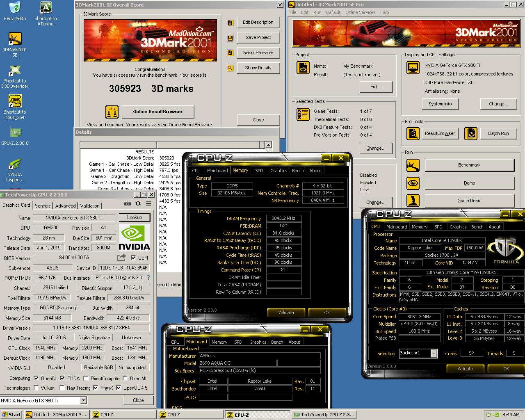Click the Save Project floppy icon
The height and width of the screenshot is (420, 525).
[x=230, y=38]
